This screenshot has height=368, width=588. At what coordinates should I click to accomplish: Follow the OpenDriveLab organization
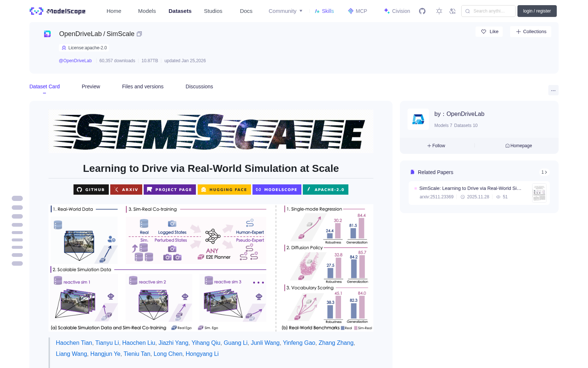(x=436, y=146)
